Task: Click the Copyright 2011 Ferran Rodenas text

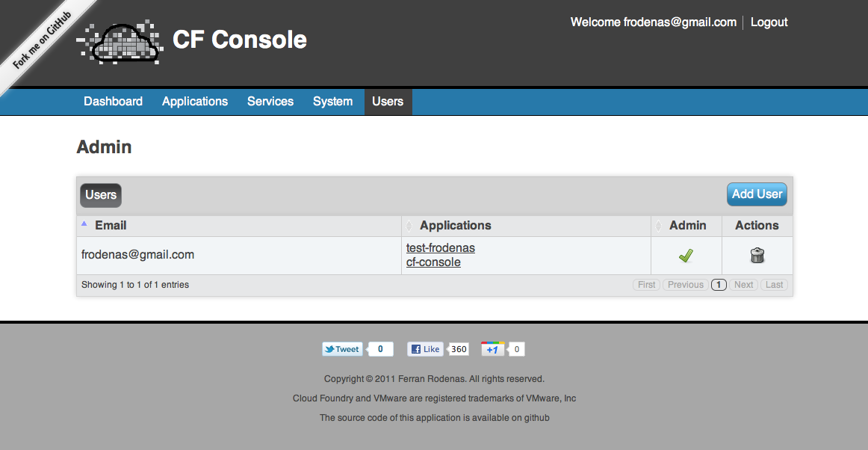Action: (x=435, y=379)
